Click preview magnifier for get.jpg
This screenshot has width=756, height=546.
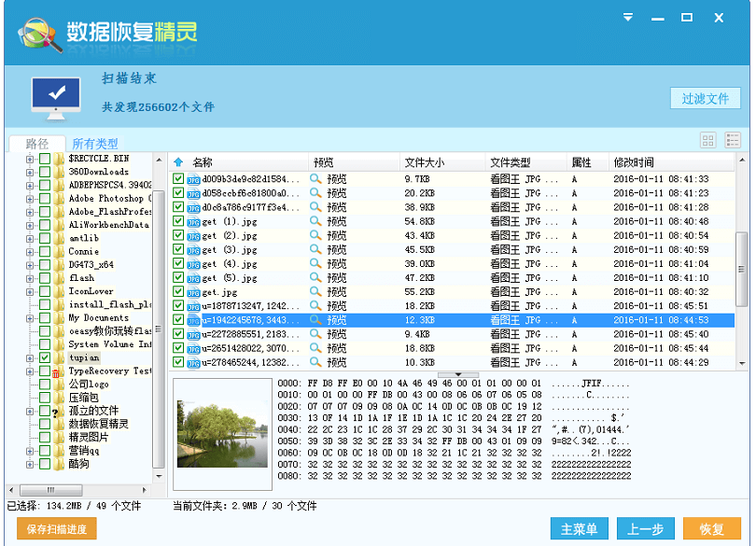click(315, 292)
